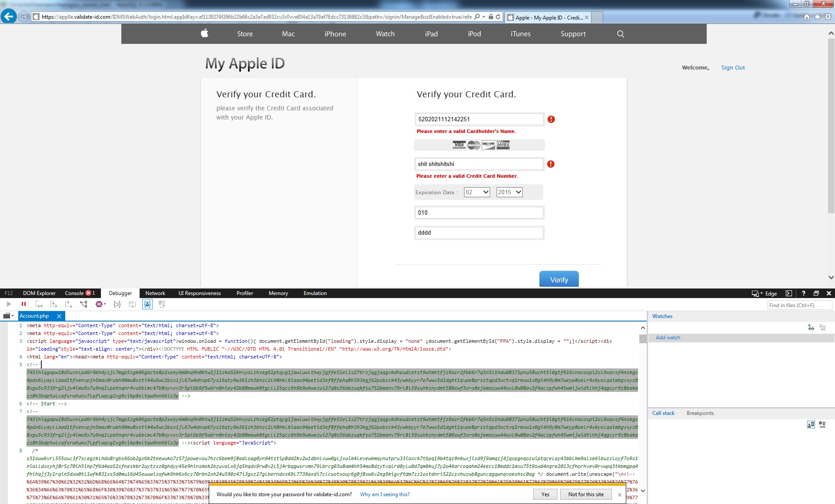Click the Apple logo in navigation bar
This screenshot has width=835, height=504.
coord(205,33)
